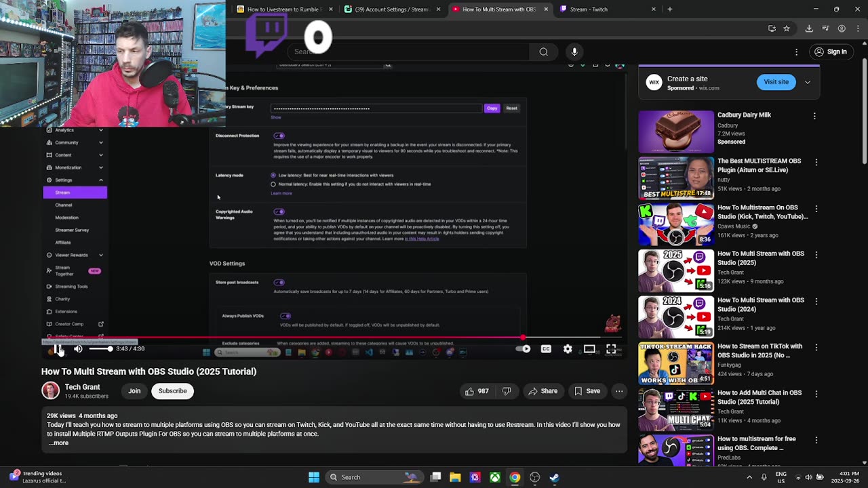868x488 pixels.
Task: Select Streamer Survey in Twitch sidebar
Action: 72,230
